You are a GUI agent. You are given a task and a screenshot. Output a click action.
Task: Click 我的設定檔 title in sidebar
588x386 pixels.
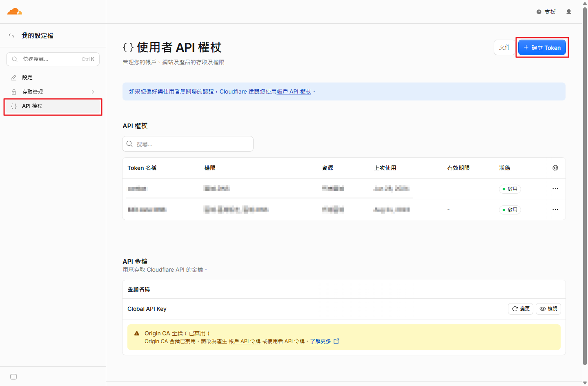tap(38, 36)
